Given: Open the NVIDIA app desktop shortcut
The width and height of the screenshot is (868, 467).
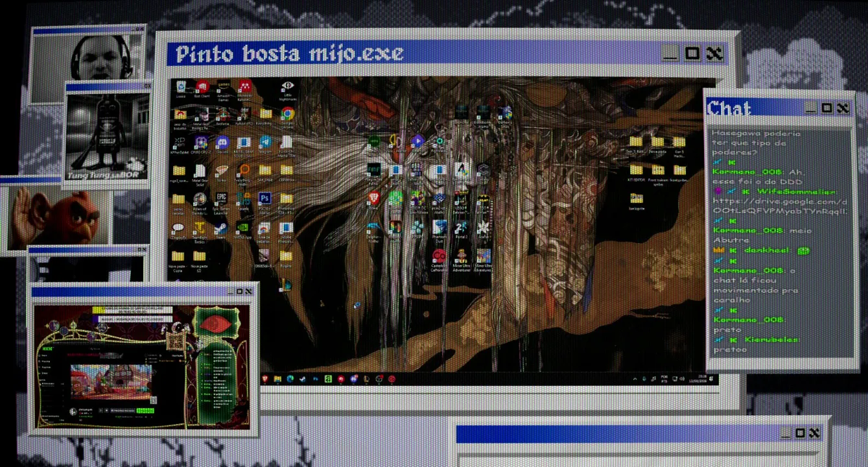Looking at the screenshot, I should tap(244, 230).
